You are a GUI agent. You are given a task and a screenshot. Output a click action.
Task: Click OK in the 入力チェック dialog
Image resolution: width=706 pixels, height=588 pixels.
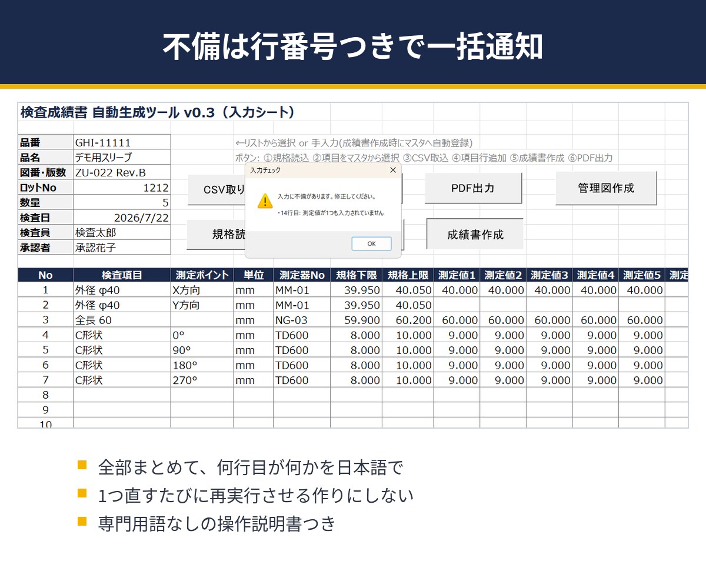(371, 243)
